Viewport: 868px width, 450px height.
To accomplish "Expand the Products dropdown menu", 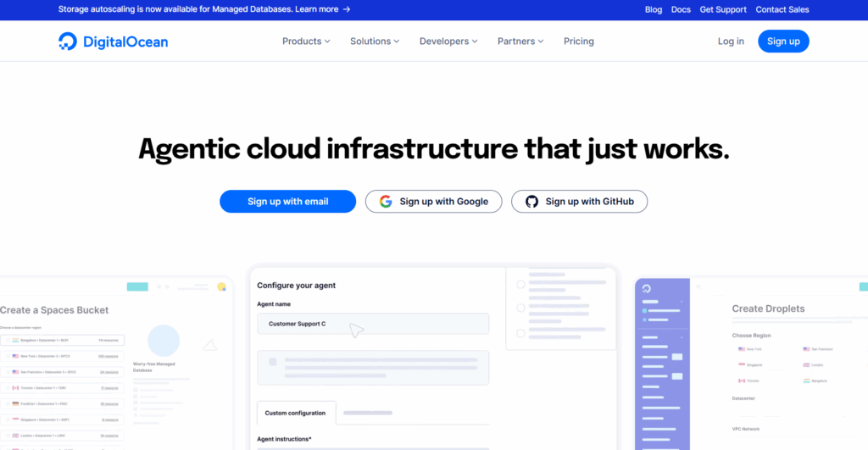I will (x=306, y=42).
